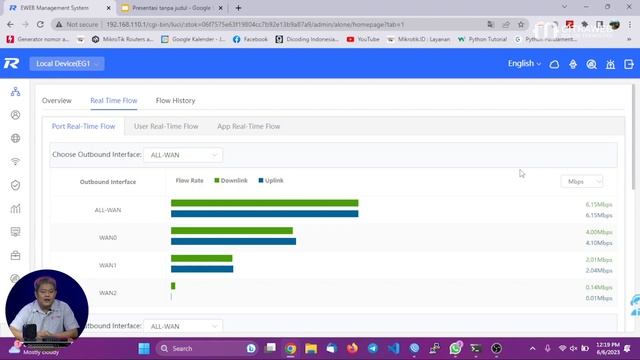This screenshot has width=640, height=360.
Task: Reload the page with refresh button
Action: pyautogui.click(x=40, y=24)
